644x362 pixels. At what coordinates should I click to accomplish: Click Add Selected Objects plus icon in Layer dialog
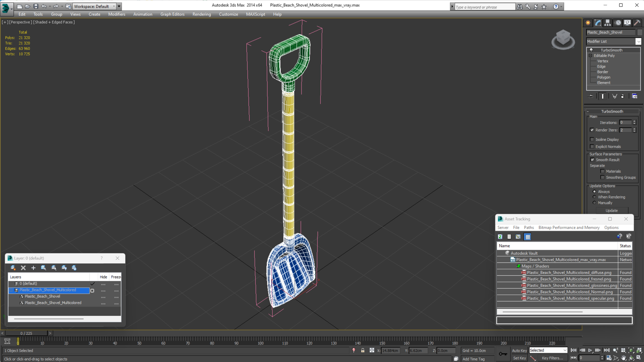click(33, 268)
